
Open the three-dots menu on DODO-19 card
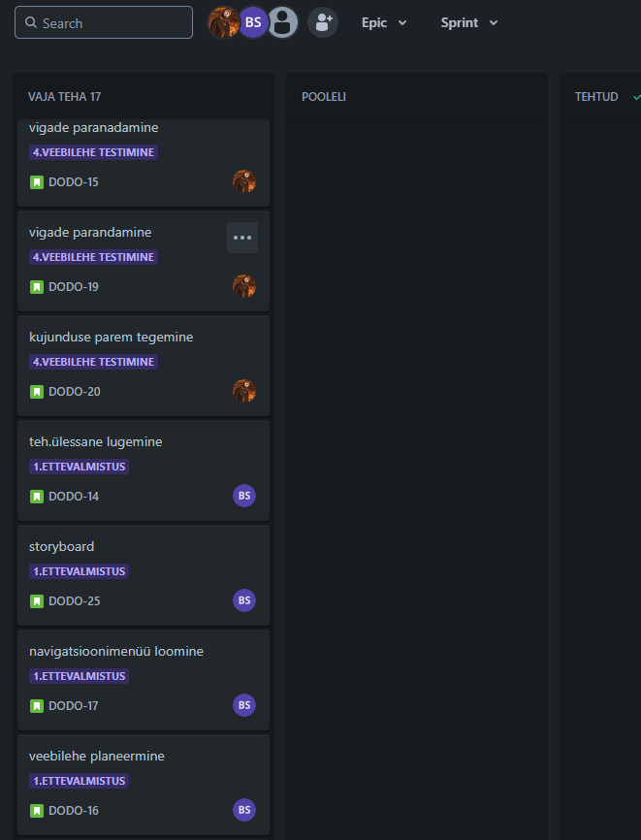[x=242, y=238]
